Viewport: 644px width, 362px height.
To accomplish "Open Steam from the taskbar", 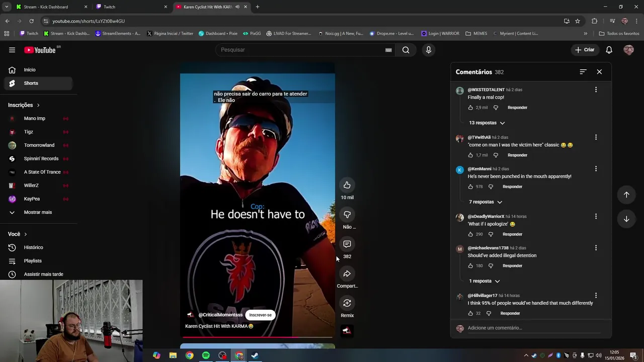I will pyautogui.click(x=255, y=355).
